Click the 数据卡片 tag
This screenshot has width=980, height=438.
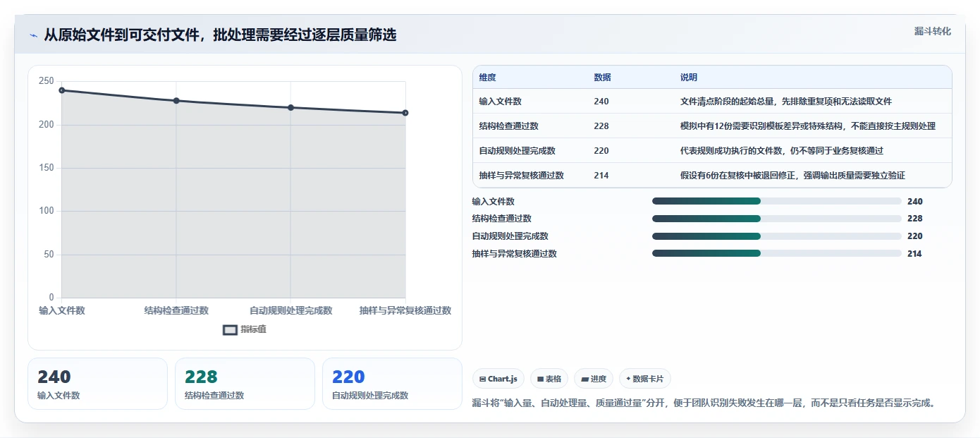tap(644, 379)
